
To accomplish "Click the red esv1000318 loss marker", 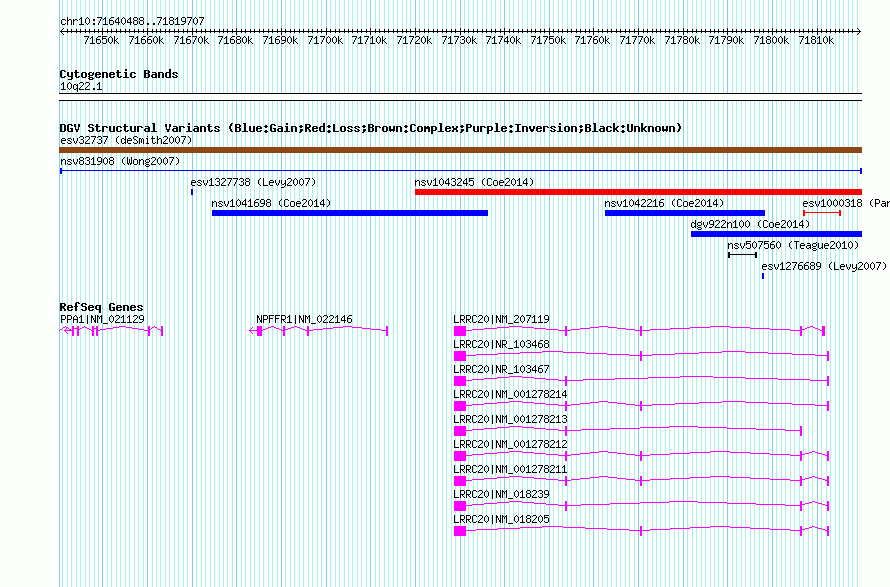I will tap(822, 213).
